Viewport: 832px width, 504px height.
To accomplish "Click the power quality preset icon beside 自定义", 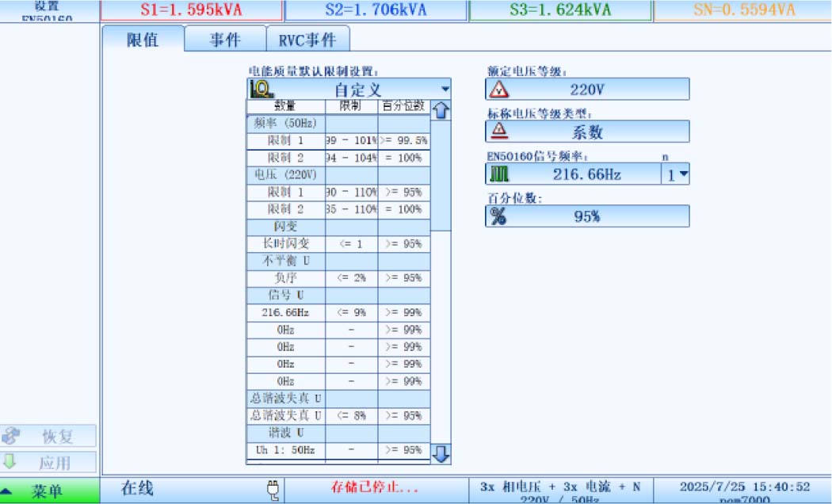I will 261,89.
